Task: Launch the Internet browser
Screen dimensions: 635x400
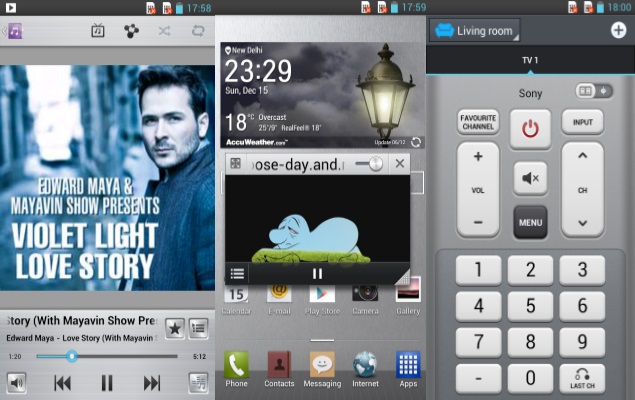Action: click(x=365, y=369)
